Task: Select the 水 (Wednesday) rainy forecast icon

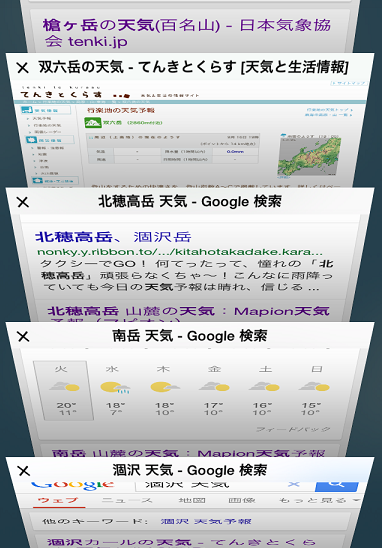Action: point(115,388)
